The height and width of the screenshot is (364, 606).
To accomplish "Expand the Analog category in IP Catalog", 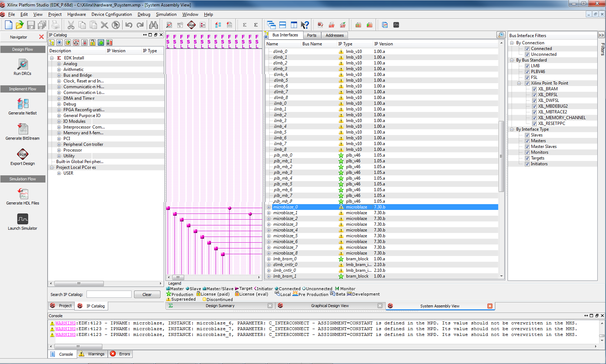I will click(x=59, y=64).
